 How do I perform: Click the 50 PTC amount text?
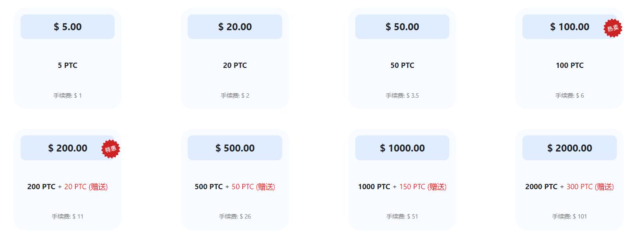(402, 65)
